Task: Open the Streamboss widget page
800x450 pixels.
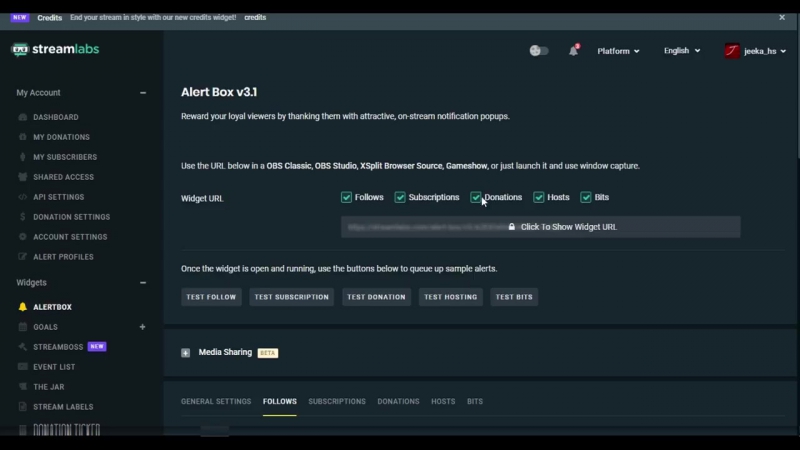Action: pos(58,346)
